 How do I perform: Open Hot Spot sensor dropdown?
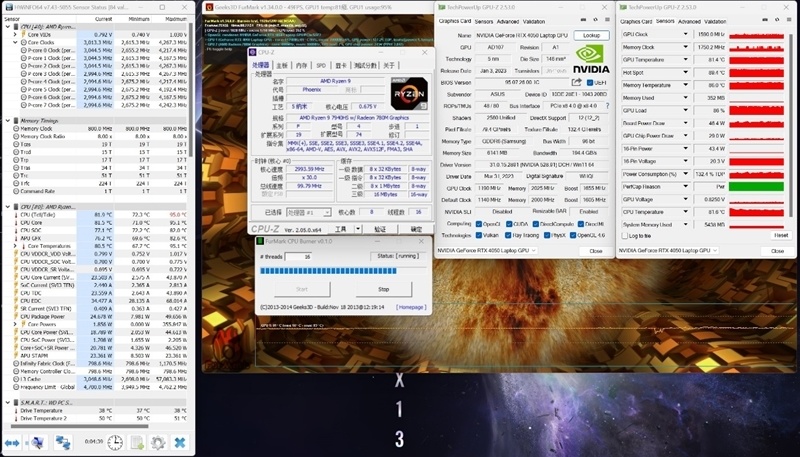[x=686, y=72]
